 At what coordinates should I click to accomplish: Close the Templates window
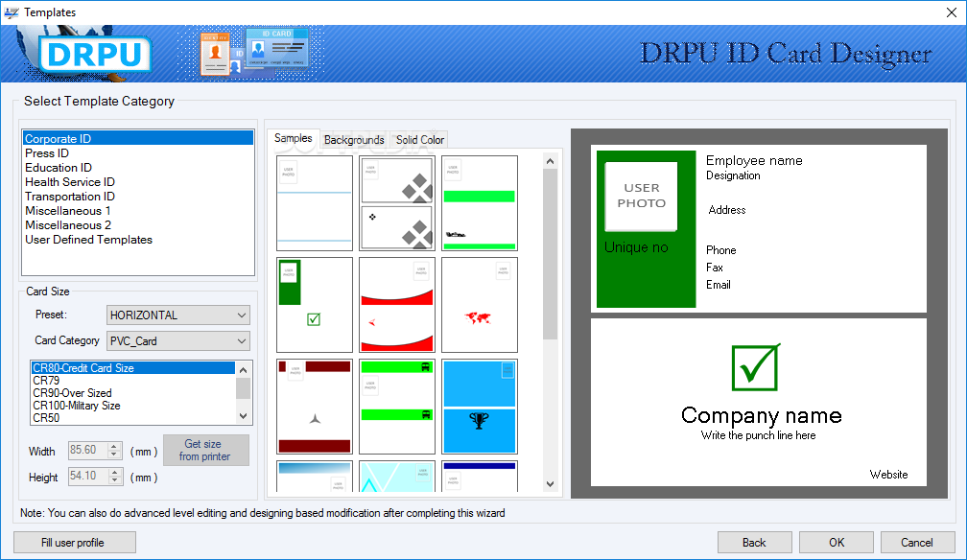click(952, 12)
